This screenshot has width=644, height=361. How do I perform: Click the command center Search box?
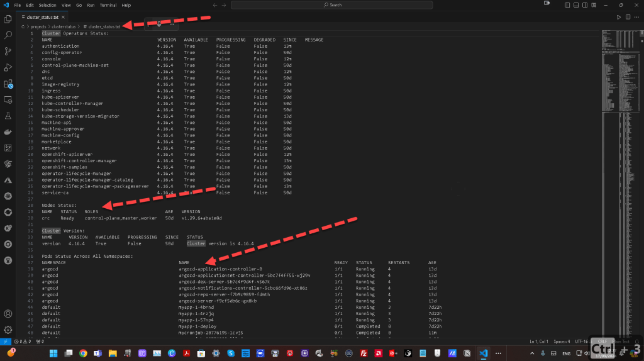click(x=332, y=5)
